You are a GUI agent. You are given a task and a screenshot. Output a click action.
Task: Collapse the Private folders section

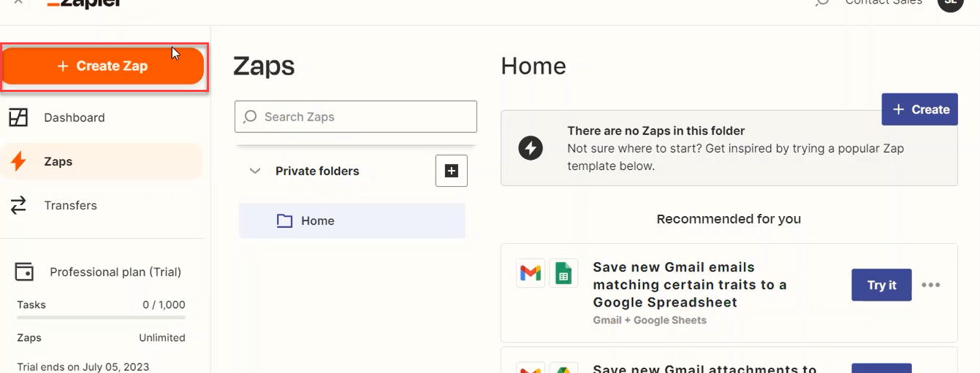(x=255, y=171)
